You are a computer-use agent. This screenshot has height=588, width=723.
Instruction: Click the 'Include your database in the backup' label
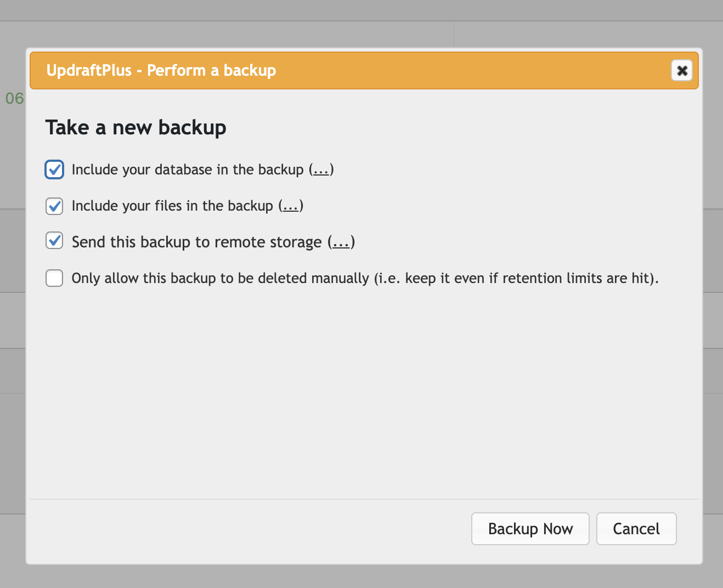tap(188, 169)
